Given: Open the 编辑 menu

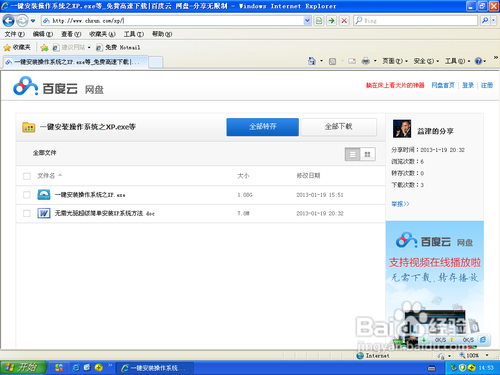Looking at the screenshot, I should click(43, 34).
